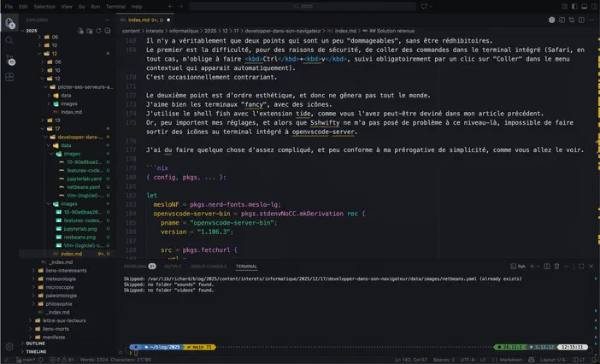Screen dimensions: 600x364
Task: Open the Manage gear icon
Action: tap(9, 346)
